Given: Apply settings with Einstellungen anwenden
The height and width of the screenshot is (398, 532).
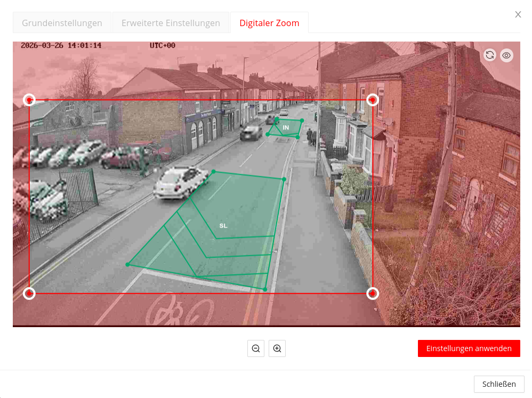Looking at the screenshot, I should coord(469,348).
